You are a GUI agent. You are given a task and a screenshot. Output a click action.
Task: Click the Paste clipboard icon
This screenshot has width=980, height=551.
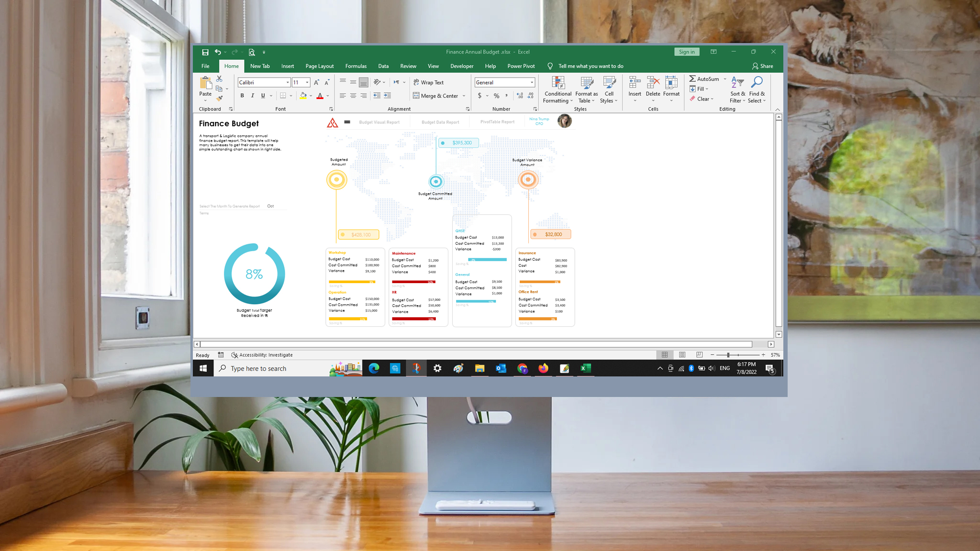pyautogui.click(x=206, y=83)
